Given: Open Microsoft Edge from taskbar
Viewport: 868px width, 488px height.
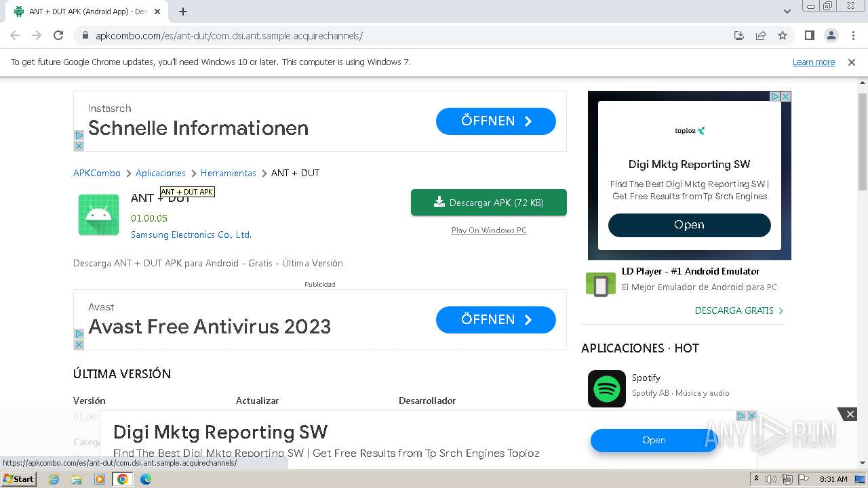Looking at the screenshot, I should coord(146,479).
